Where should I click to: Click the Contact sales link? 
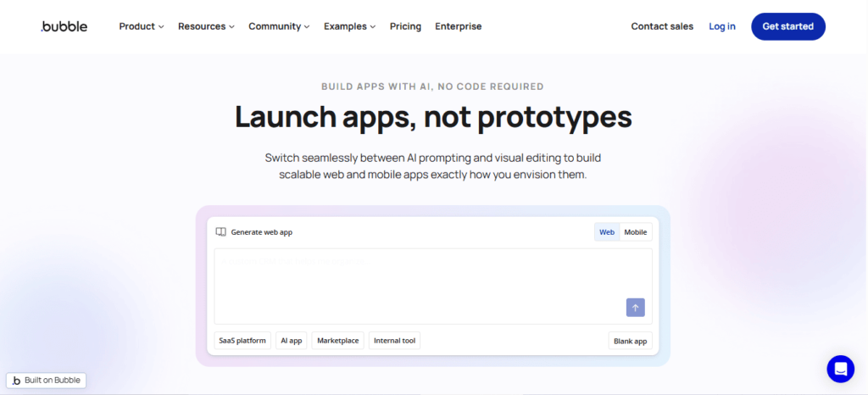662,26
